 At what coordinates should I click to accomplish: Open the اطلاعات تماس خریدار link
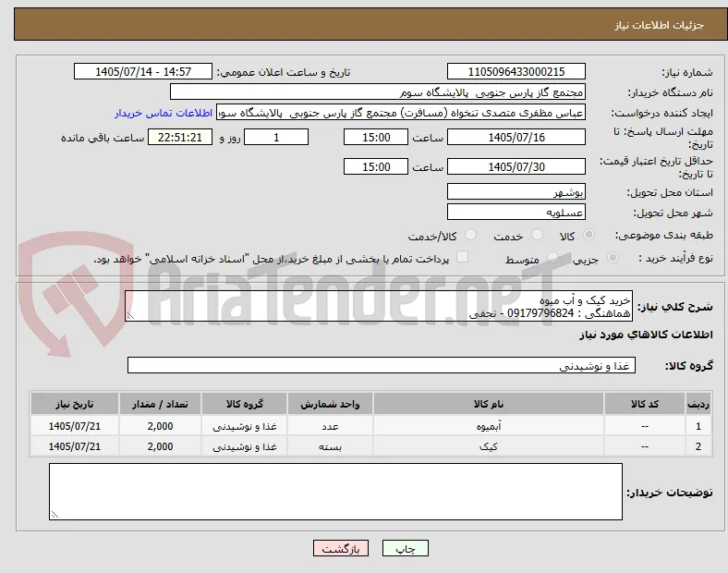point(164,113)
